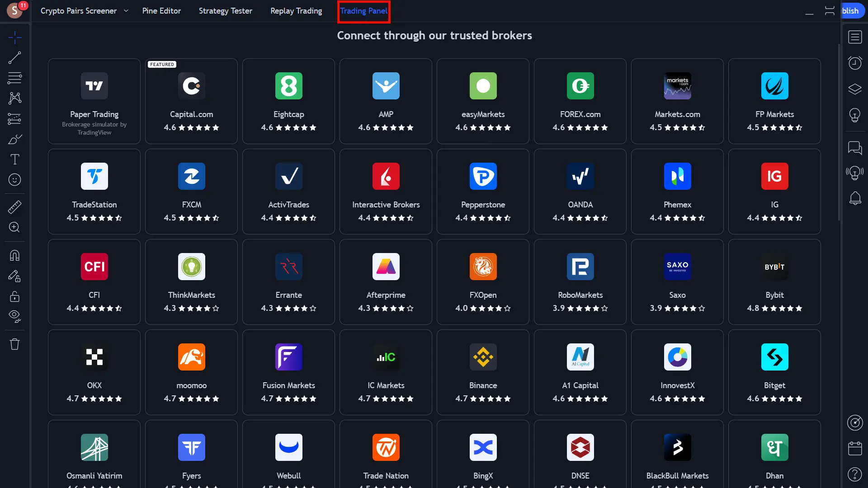This screenshot has width=868, height=488.
Task: Select the featured Capital.com broker card
Action: pyautogui.click(x=191, y=101)
